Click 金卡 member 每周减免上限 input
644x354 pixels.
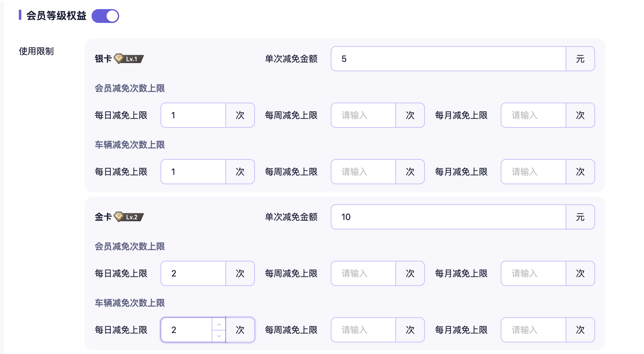pyautogui.click(x=363, y=273)
